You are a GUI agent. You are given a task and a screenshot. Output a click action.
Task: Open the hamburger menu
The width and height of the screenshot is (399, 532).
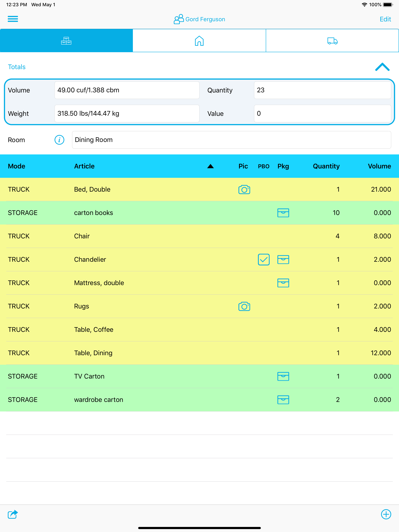[x=13, y=19]
